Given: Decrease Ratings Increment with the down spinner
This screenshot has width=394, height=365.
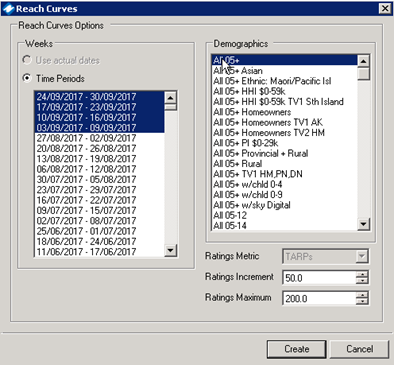Looking at the screenshot, I should (362, 281).
